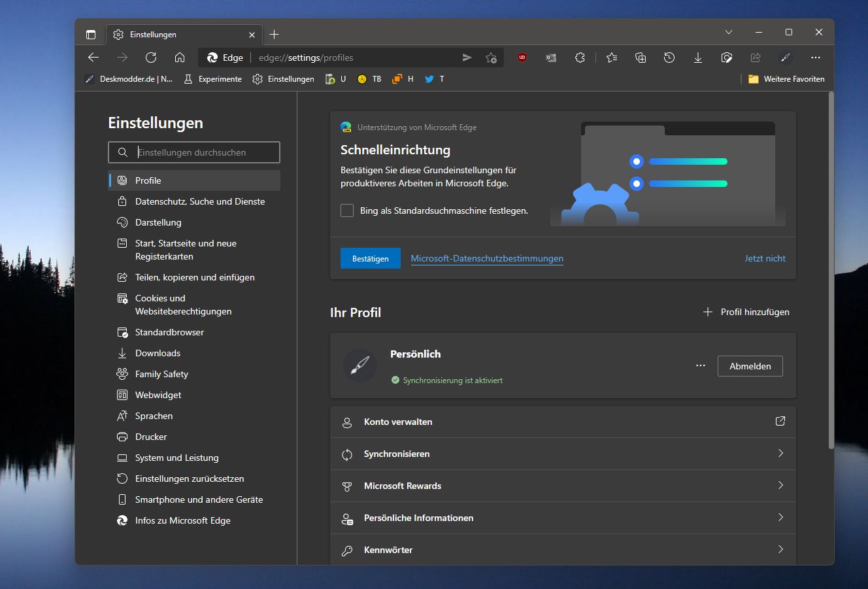This screenshot has height=589, width=868.
Task: Open Teilen, kopieren und einfügen
Action: (194, 277)
